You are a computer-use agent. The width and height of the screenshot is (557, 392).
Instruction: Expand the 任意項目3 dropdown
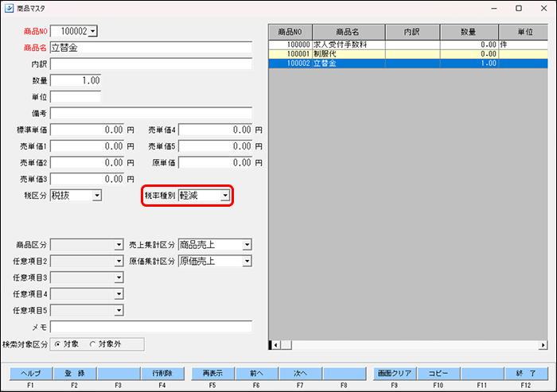click(119, 278)
